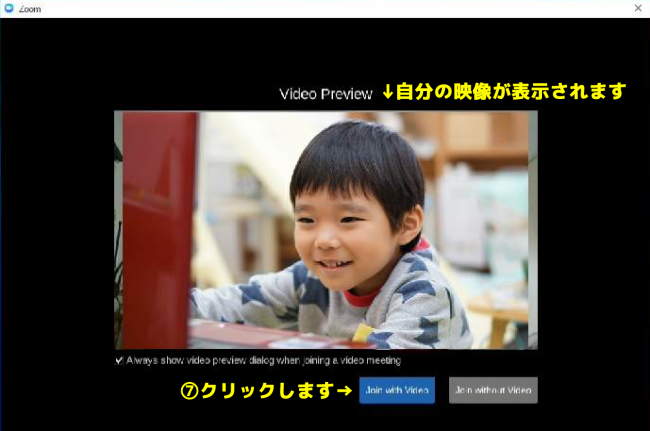
Task: Join the meeting without video
Action: pos(493,390)
